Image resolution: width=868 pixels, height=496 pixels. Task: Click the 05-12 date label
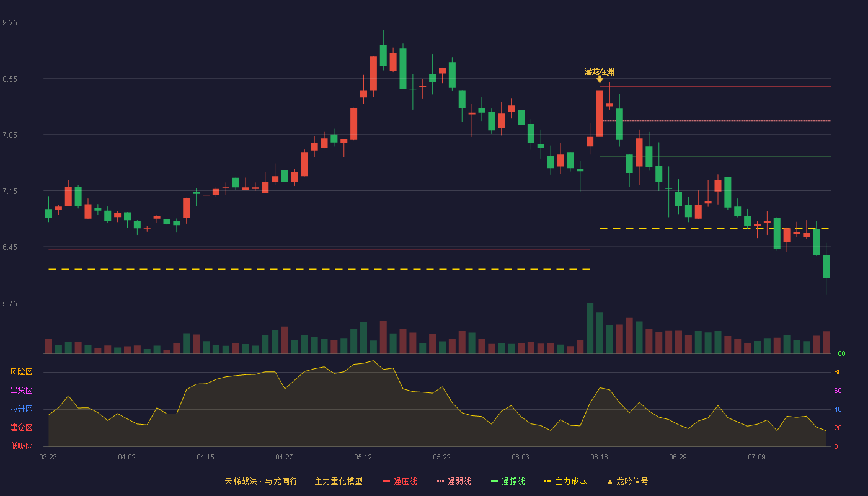click(363, 457)
